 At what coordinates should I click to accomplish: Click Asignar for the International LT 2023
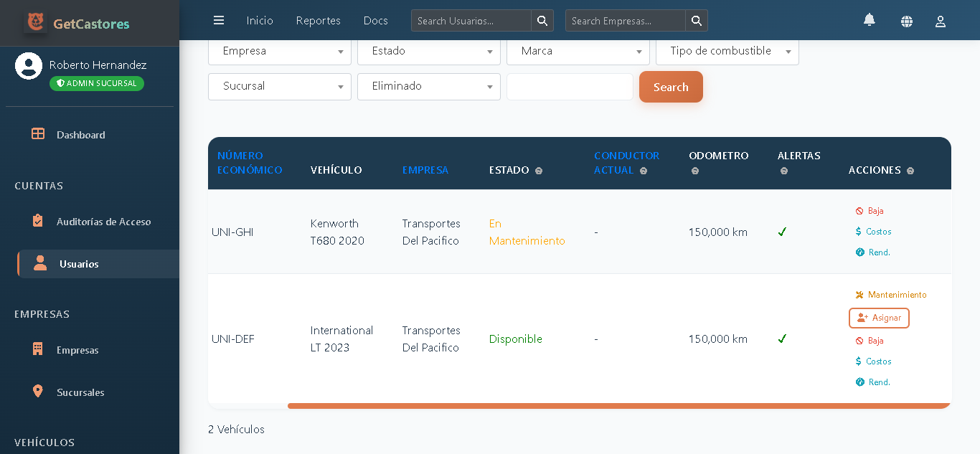(879, 318)
